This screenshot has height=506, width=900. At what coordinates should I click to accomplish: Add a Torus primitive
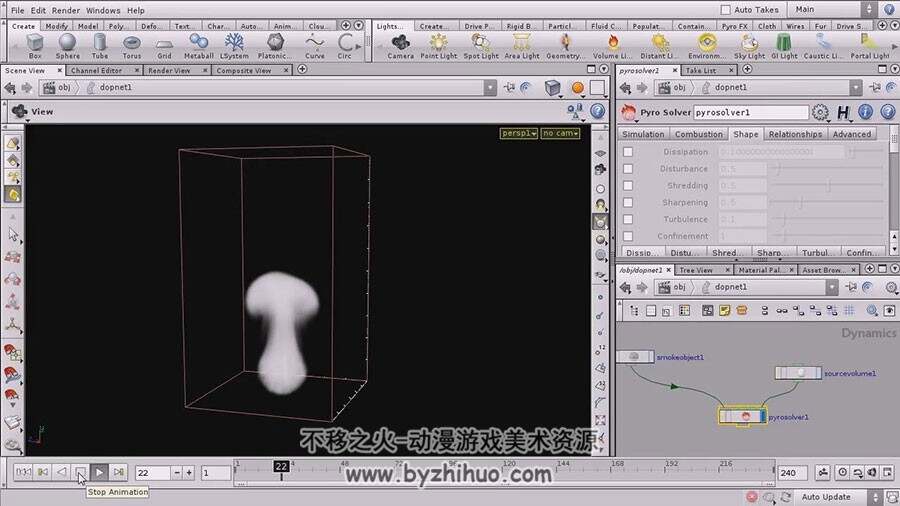132,46
